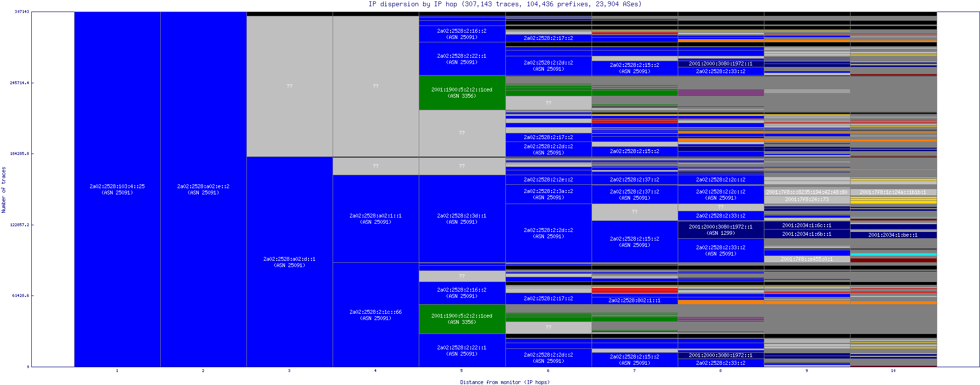Click the 122857.2 y-axis tick label
The image size is (980, 385).
pyautogui.click(x=19, y=225)
